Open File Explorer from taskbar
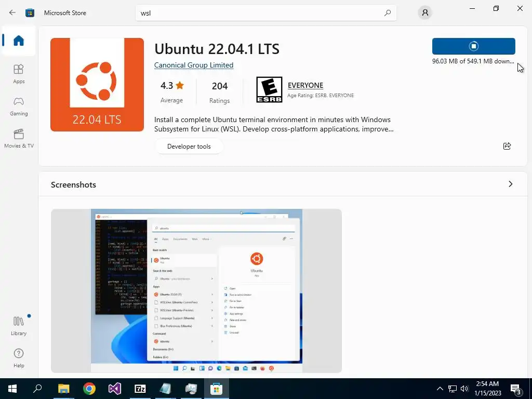This screenshot has width=532, height=399. point(63,389)
